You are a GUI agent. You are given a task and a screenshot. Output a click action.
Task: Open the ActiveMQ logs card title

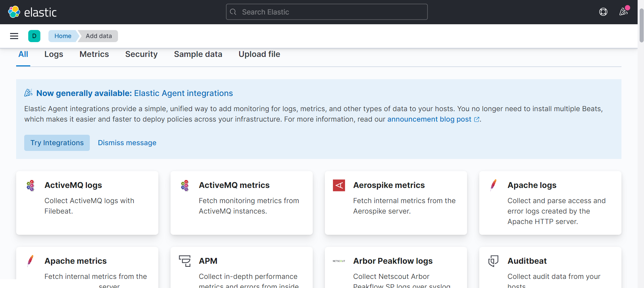pos(73,185)
